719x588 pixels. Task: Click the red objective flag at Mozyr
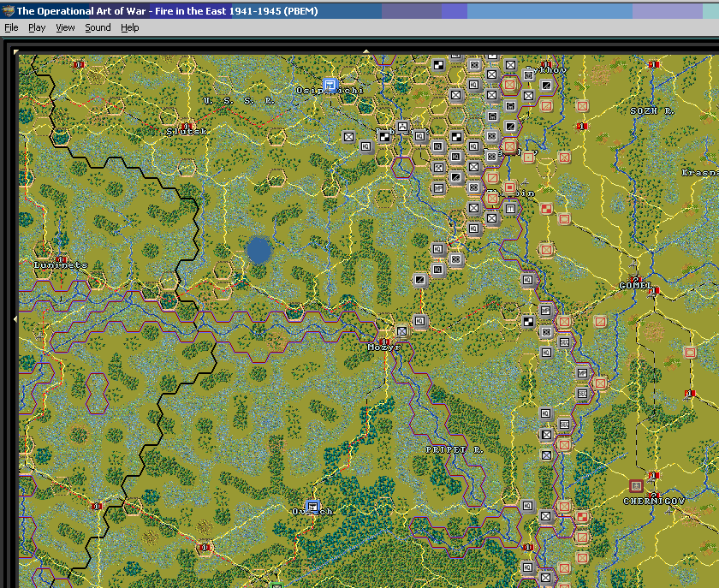385,342
